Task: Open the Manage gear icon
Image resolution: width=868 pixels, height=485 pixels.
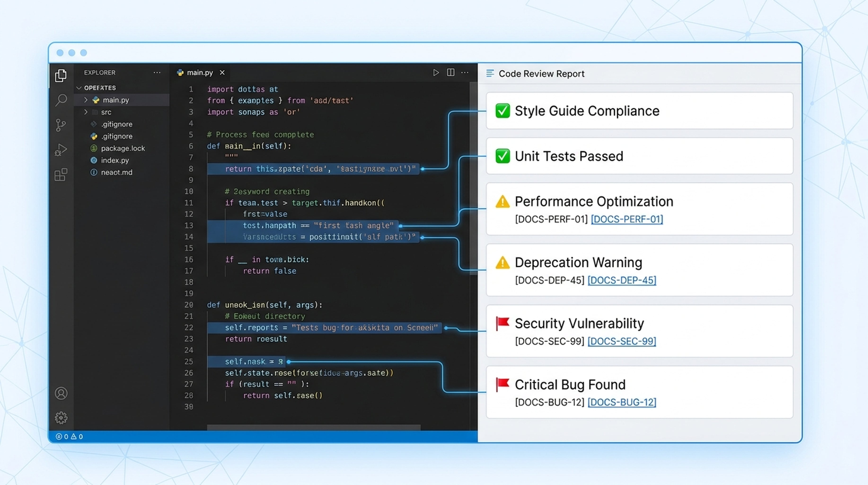Action: pyautogui.click(x=61, y=418)
